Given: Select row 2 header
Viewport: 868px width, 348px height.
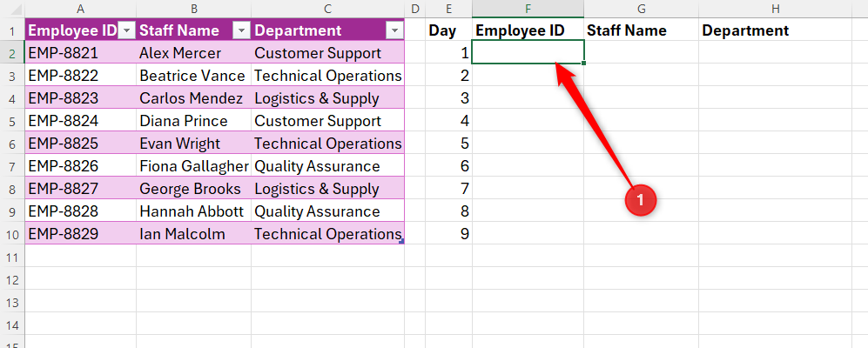Looking at the screenshot, I should pyautogui.click(x=12, y=53).
